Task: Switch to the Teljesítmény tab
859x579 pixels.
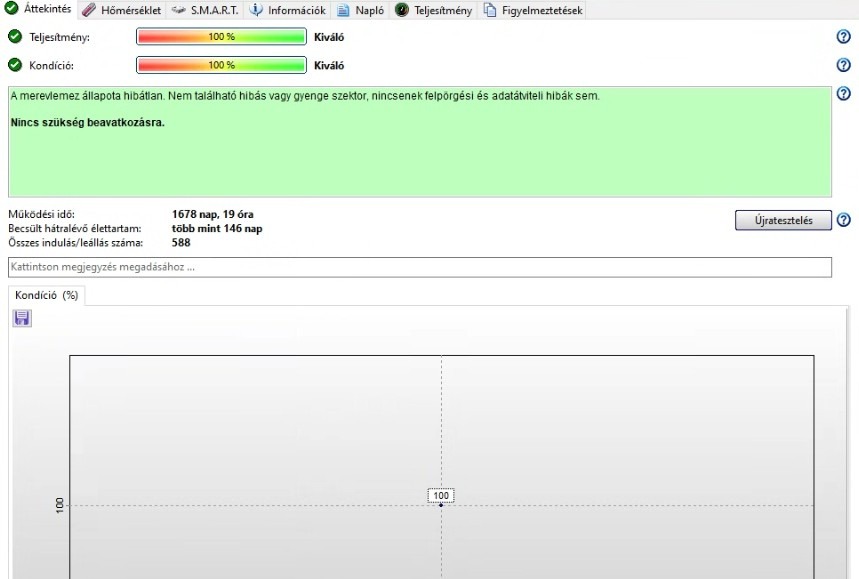Action: coord(433,10)
